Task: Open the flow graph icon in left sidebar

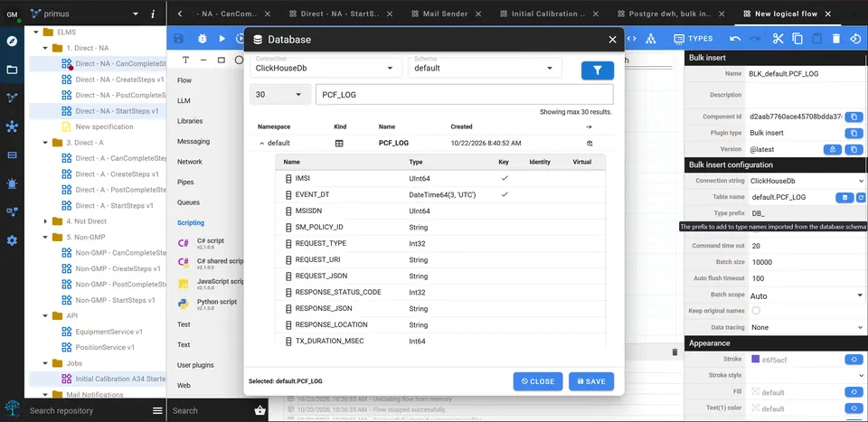Action: click(12, 98)
